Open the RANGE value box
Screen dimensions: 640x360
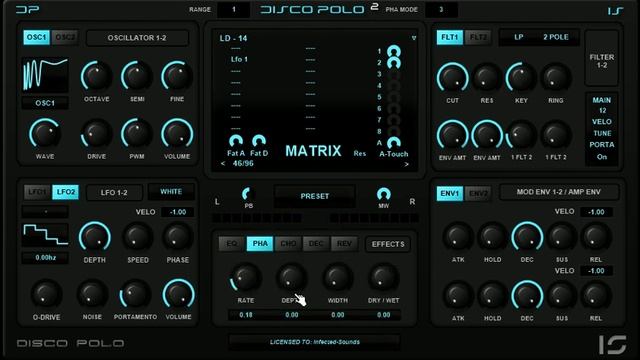[233, 9]
